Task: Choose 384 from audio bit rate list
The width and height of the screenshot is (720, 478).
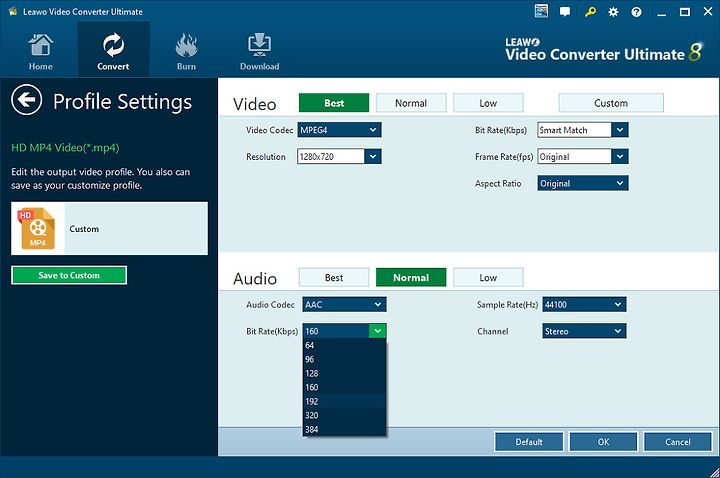Action: 344,429
